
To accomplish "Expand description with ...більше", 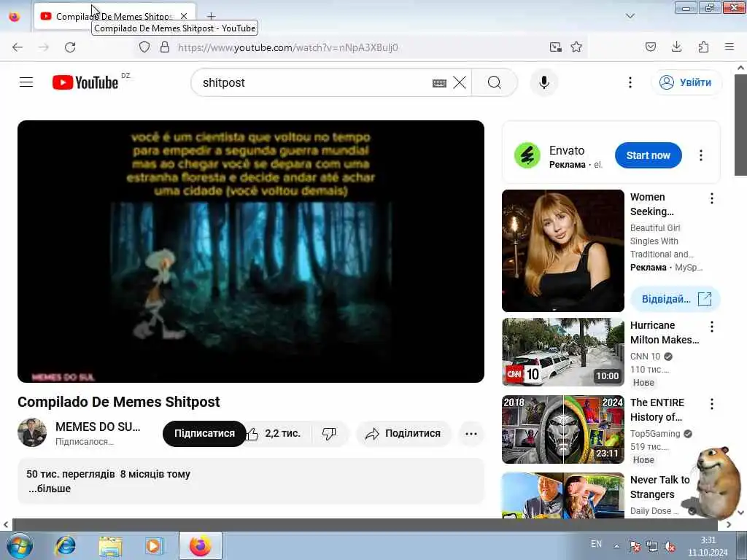I will (50, 489).
